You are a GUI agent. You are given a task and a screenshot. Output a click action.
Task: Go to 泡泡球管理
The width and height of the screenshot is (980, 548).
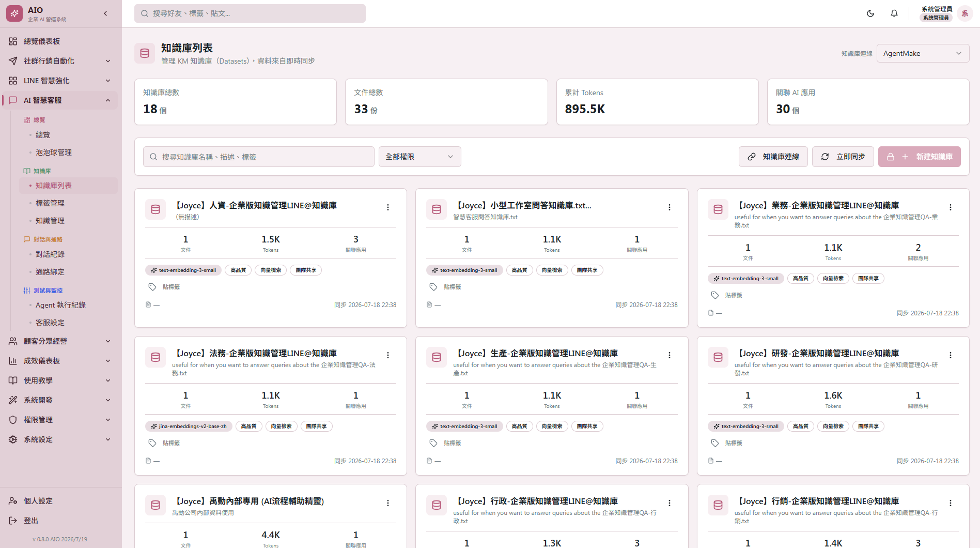pyautogui.click(x=69, y=153)
